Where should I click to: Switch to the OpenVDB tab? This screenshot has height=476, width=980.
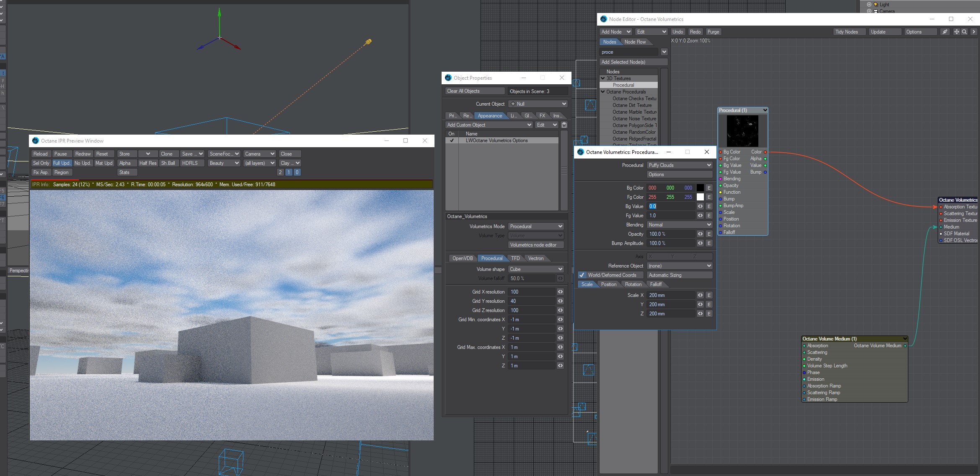462,258
